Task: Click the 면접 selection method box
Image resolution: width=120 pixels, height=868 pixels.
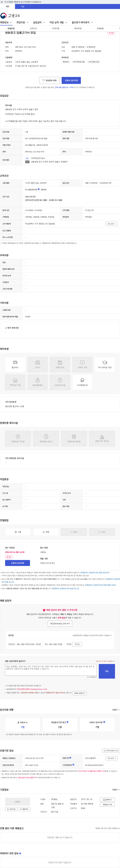Action: click(46, 532)
